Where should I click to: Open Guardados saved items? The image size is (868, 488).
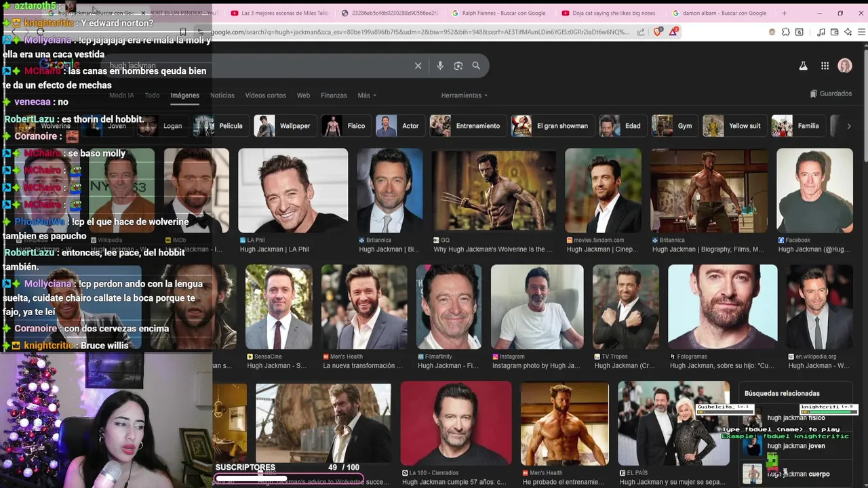point(831,94)
